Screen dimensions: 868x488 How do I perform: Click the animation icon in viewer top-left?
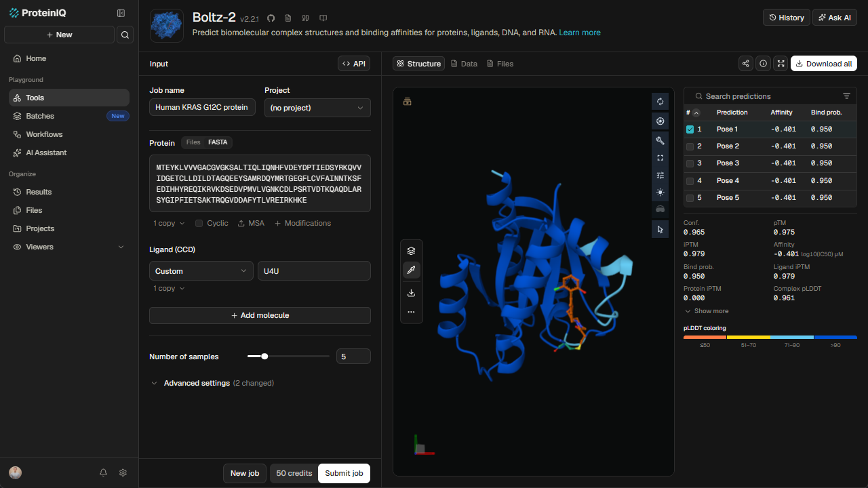coord(408,102)
